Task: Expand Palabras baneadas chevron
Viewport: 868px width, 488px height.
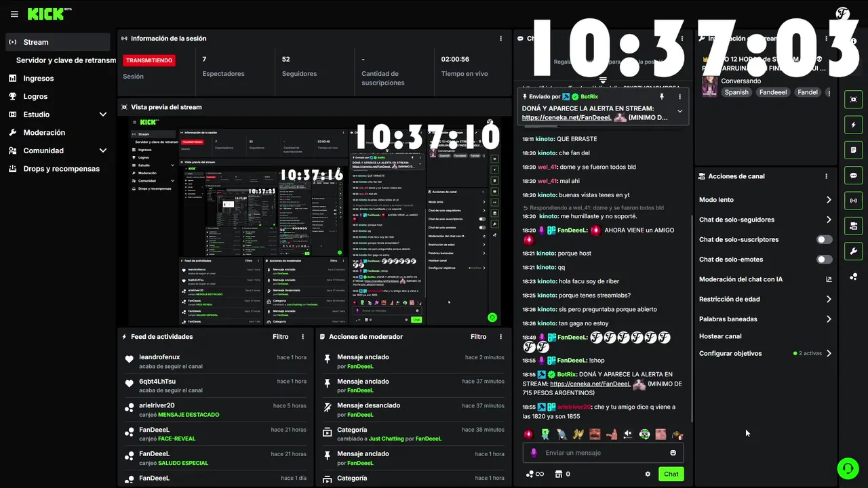Action: pos(829,319)
